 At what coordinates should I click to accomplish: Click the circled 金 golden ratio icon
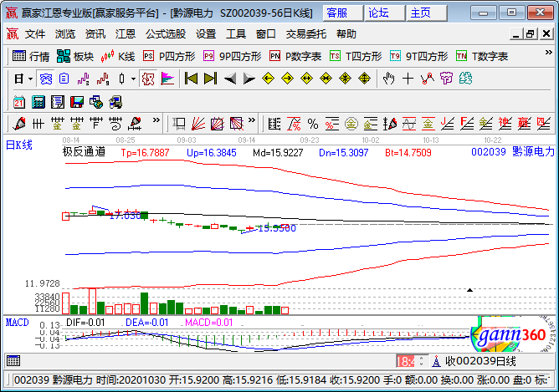[351, 124]
